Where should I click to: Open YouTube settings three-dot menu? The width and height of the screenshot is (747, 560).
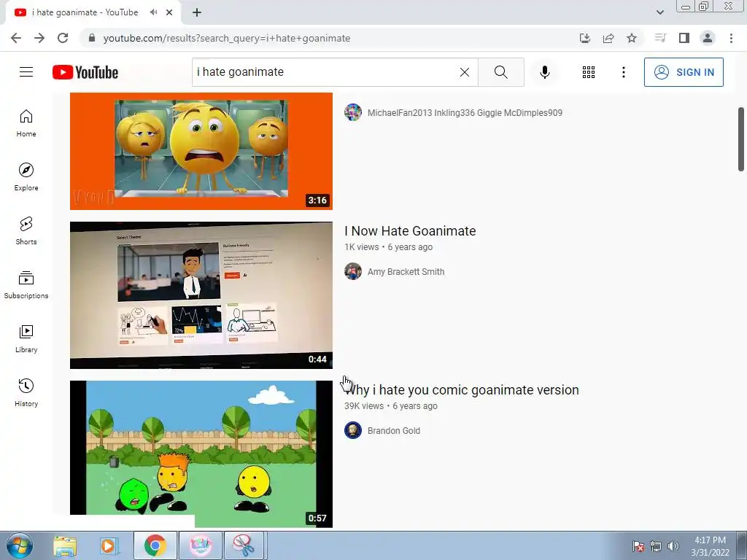coord(623,72)
